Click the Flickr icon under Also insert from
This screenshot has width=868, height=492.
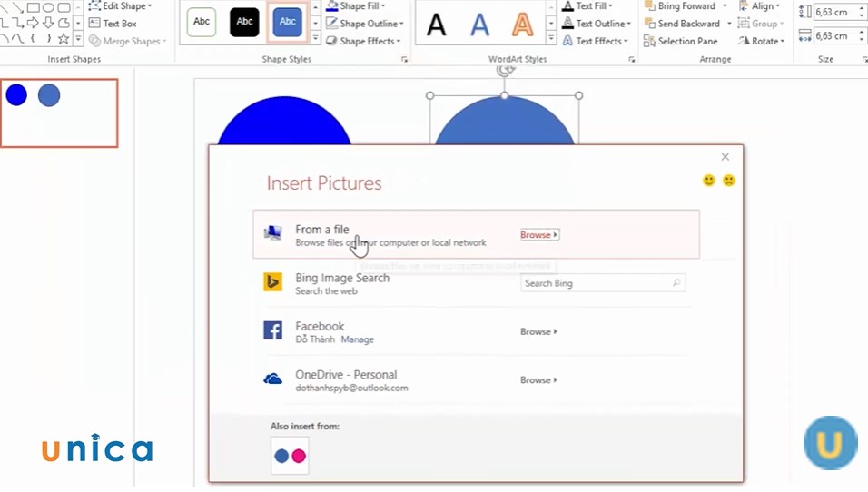pos(290,456)
